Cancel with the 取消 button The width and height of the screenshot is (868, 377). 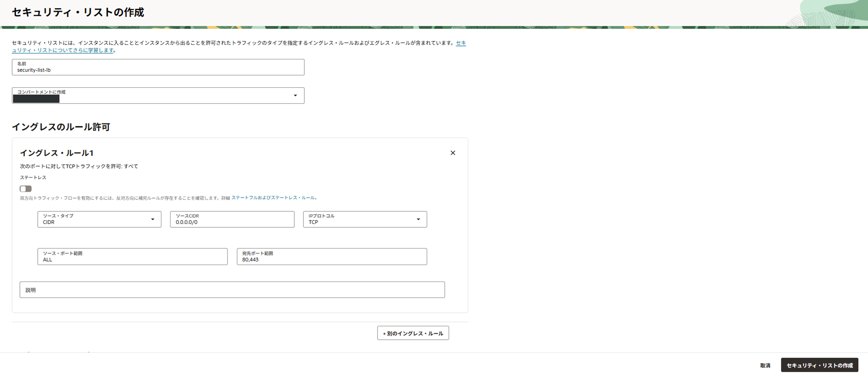pos(765,366)
